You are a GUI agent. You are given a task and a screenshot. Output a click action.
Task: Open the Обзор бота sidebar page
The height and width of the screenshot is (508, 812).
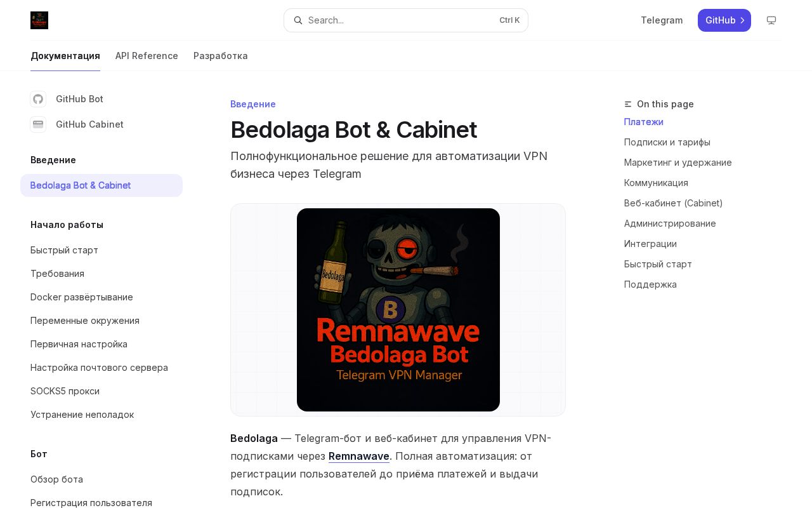[101, 479]
